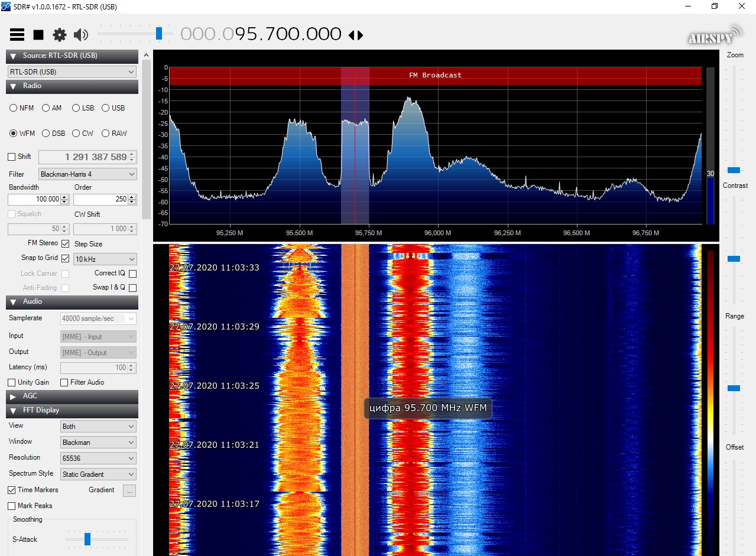Image resolution: width=756 pixels, height=556 pixels.
Task: Toggle the Time Markers checkbox
Action: 12,490
